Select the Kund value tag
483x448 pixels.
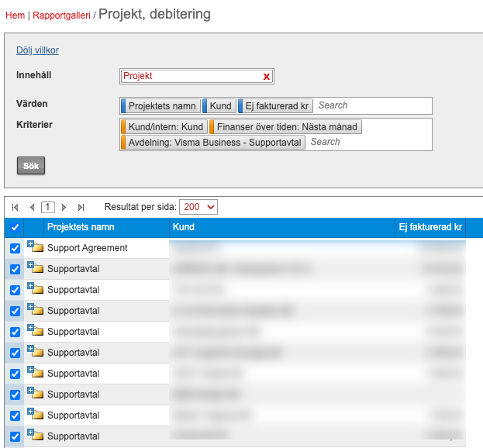[x=219, y=106]
